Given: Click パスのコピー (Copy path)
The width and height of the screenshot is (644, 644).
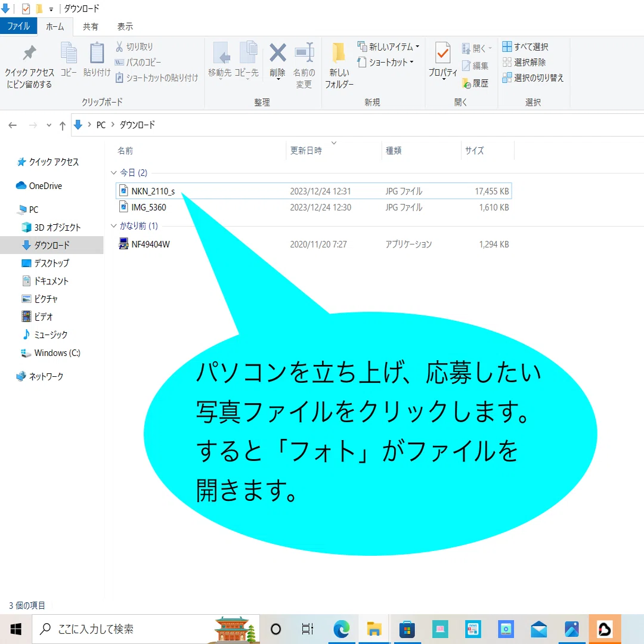Looking at the screenshot, I should pos(138,63).
